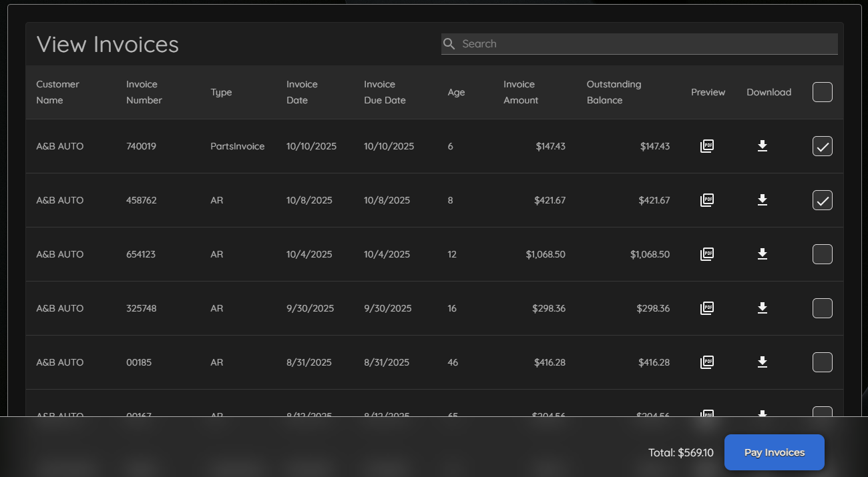This screenshot has height=477, width=868.
Task: Download invoice 740019
Action: tap(763, 146)
